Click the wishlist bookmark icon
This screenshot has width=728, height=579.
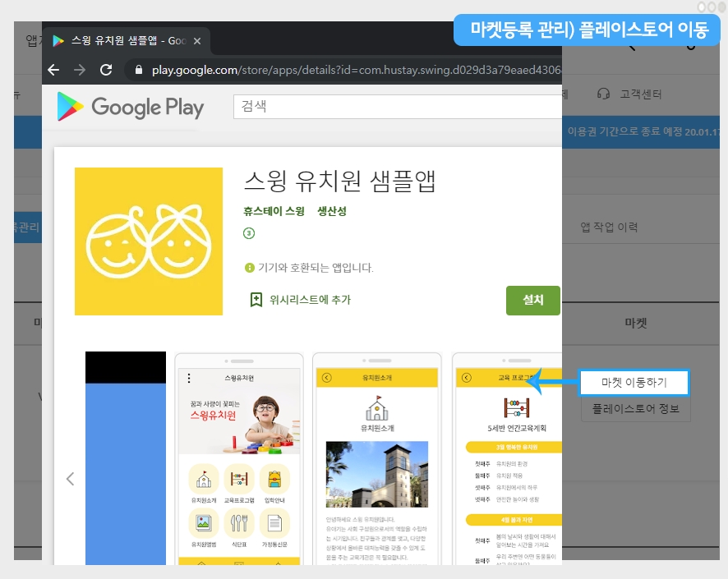[256, 300]
